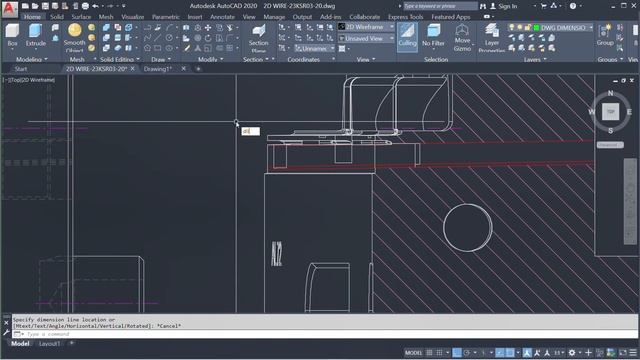Screen dimensions: 640x360
Task: Click the Unnamed UCS menu below ViewCube
Action: 610,144
